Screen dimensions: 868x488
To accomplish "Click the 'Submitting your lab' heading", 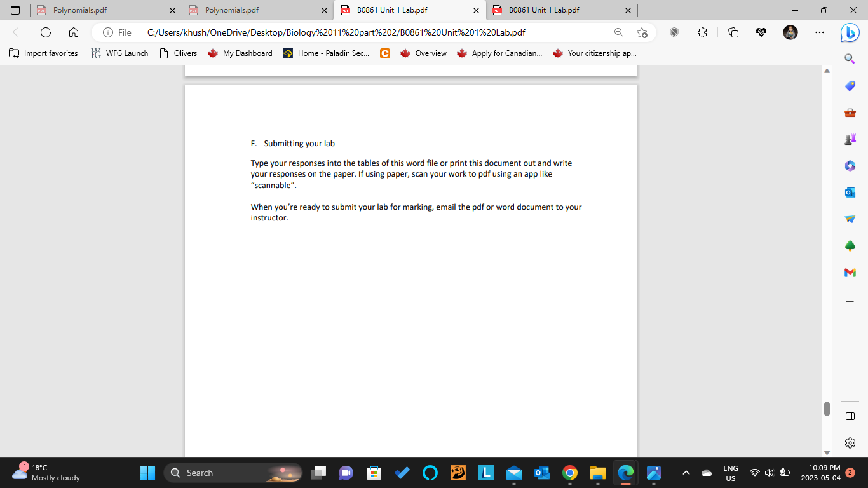I will (x=299, y=144).
